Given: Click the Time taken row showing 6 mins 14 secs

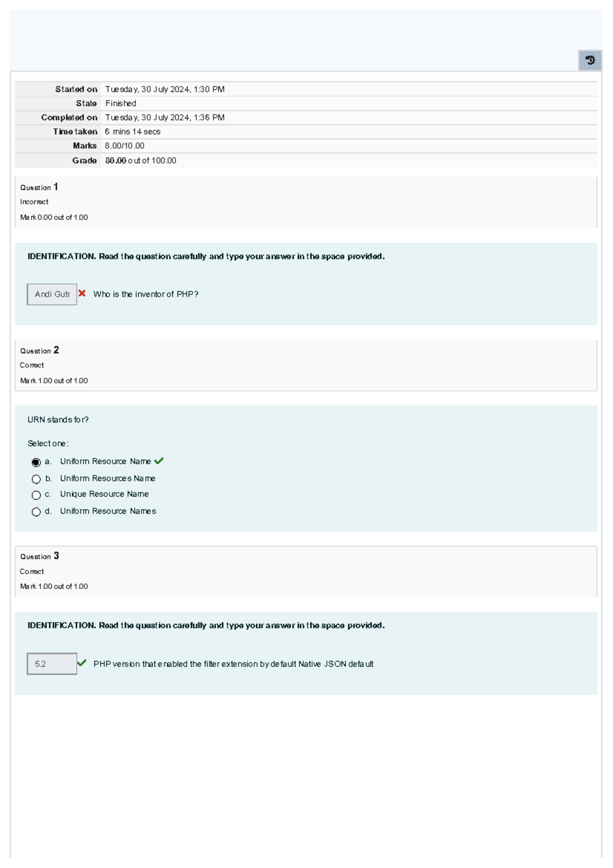Looking at the screenshot, I should click(x=132, y=131).
